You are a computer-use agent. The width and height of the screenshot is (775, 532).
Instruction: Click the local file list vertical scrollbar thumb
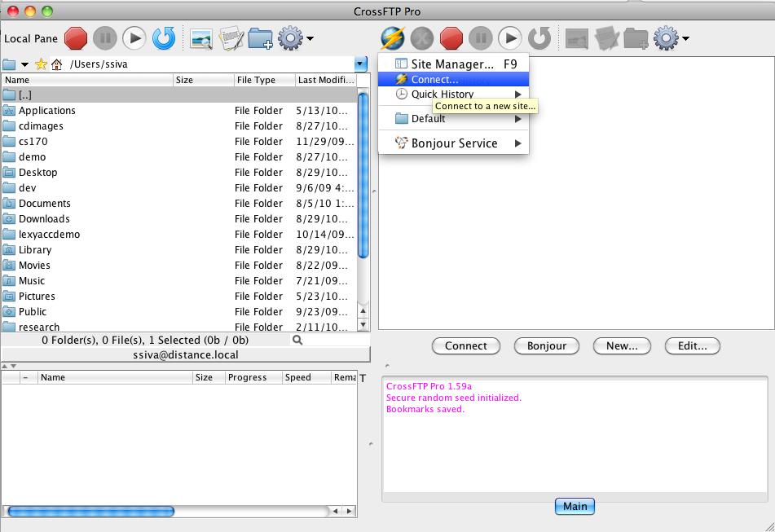point(363,175)
